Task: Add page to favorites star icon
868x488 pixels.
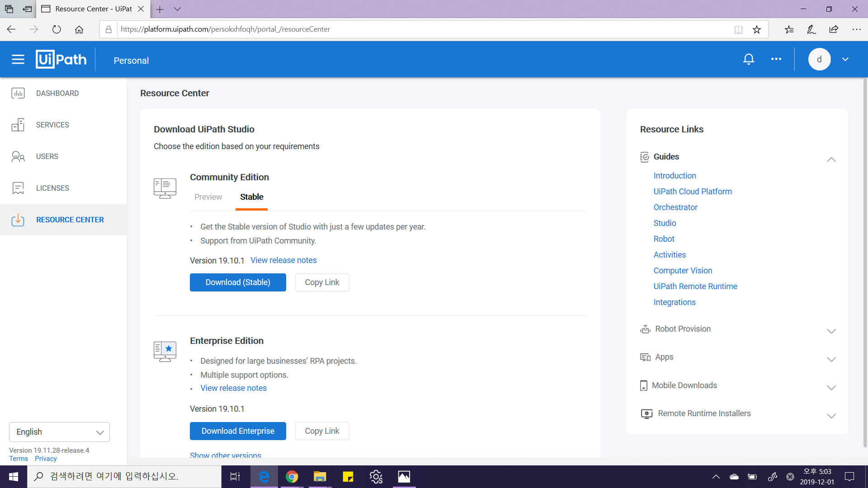Action: pyautogui.click(x=757, y=29)
